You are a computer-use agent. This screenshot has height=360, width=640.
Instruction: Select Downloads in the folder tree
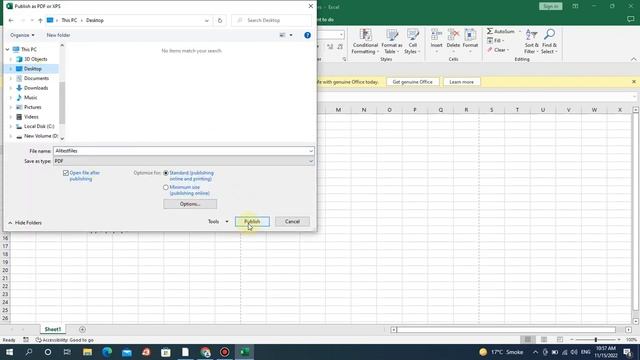(36, 88)
